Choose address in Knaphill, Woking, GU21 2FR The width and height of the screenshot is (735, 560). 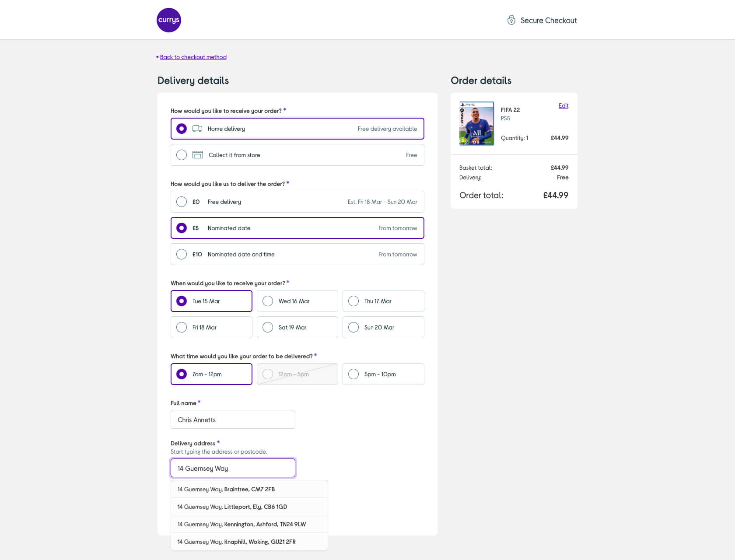pos(249,542)
